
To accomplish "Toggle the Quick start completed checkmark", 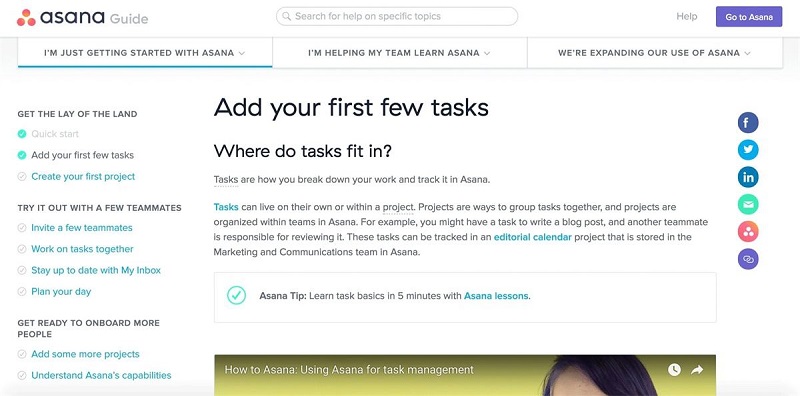I will 22,134.
